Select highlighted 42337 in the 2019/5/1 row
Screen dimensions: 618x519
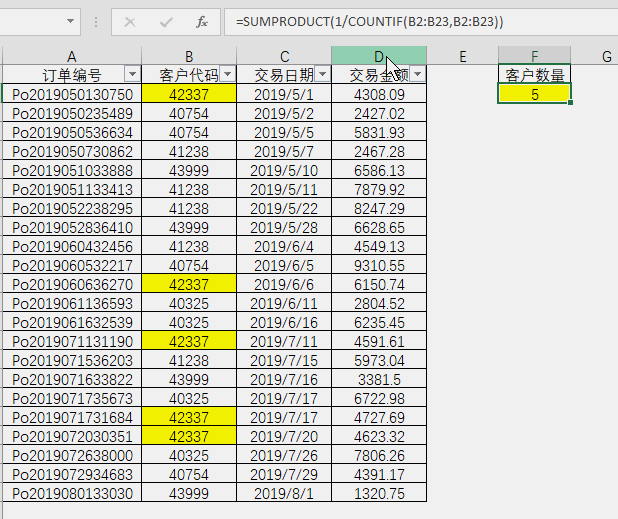tap(189, 94)
